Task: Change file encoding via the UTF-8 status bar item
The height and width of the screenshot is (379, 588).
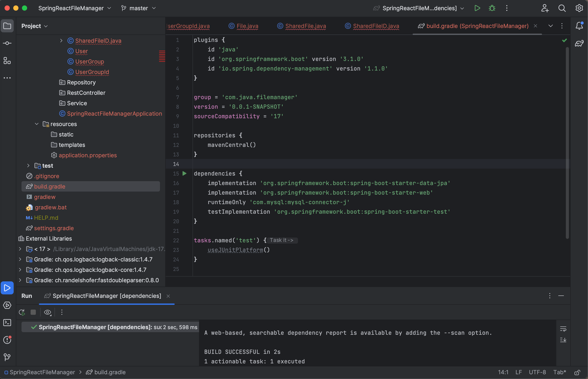Action: [537, 372]
